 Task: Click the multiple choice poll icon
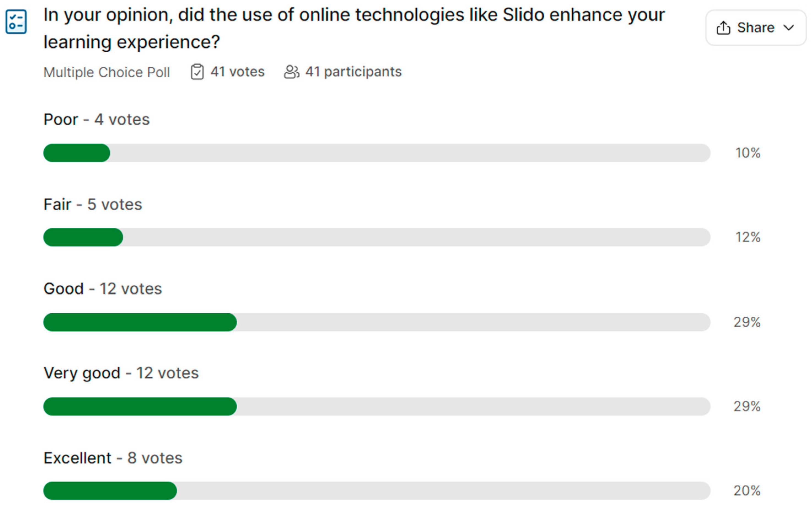point(16,22)
